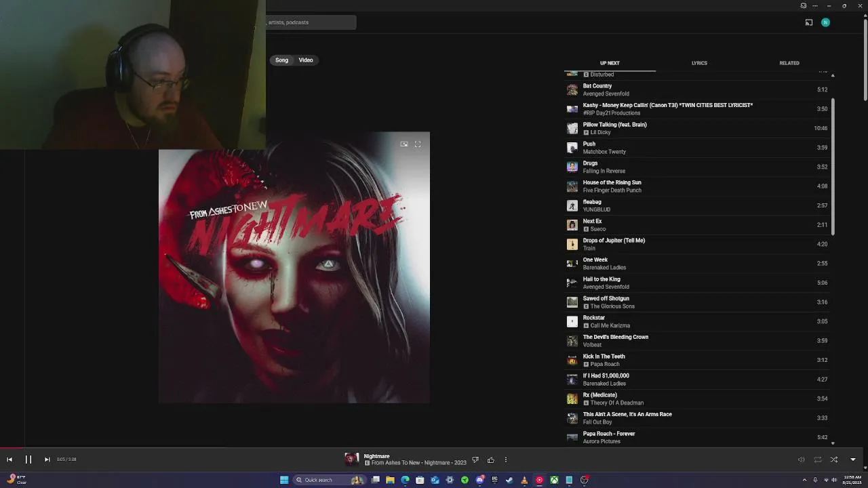The height and width of the screenshot is (488, 868).
Task: Play Pillow Talking (feat. Brain) in queue
Action: click(x=696, y=128)
